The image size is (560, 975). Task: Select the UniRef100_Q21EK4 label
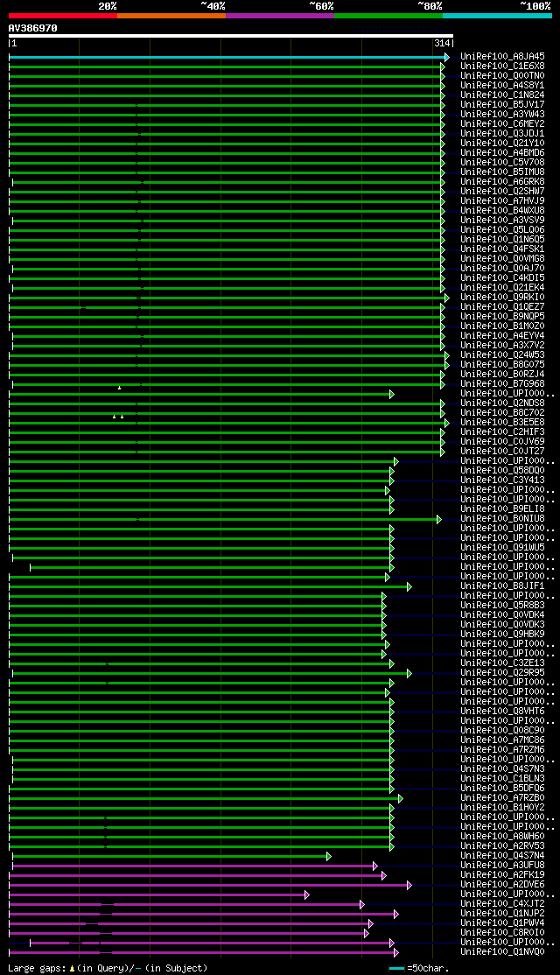coord(503,287)
